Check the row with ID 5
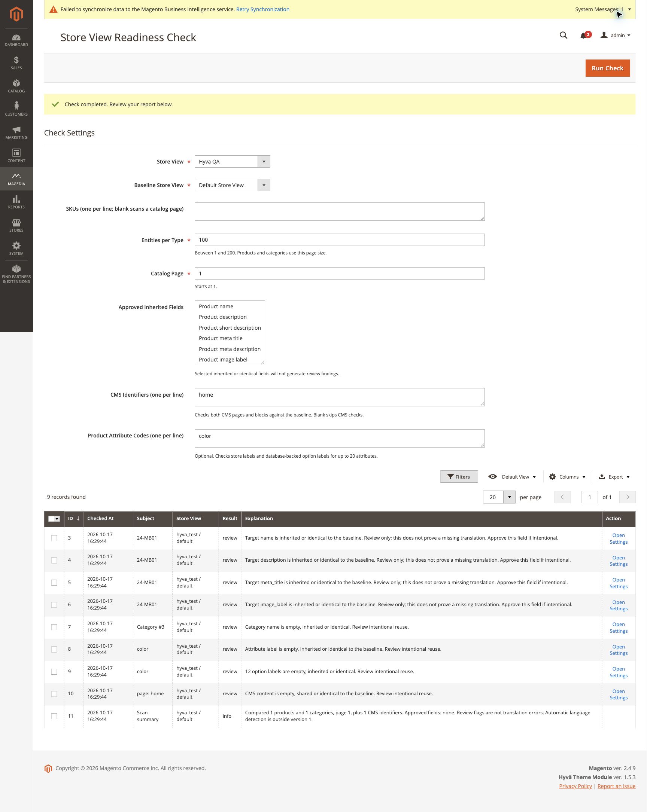This screenshot has height=812, width=647. [54, 583]
